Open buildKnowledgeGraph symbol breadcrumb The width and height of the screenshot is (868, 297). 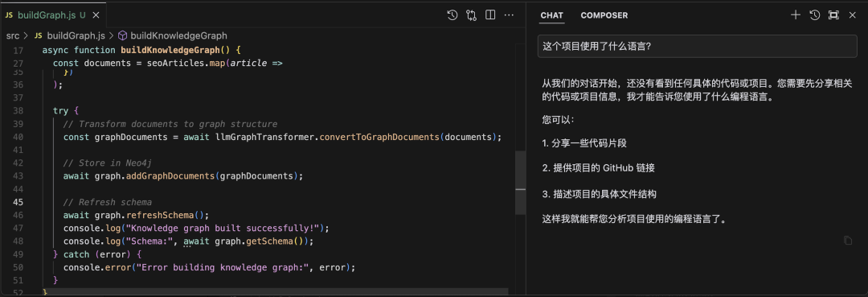point(172,35)
